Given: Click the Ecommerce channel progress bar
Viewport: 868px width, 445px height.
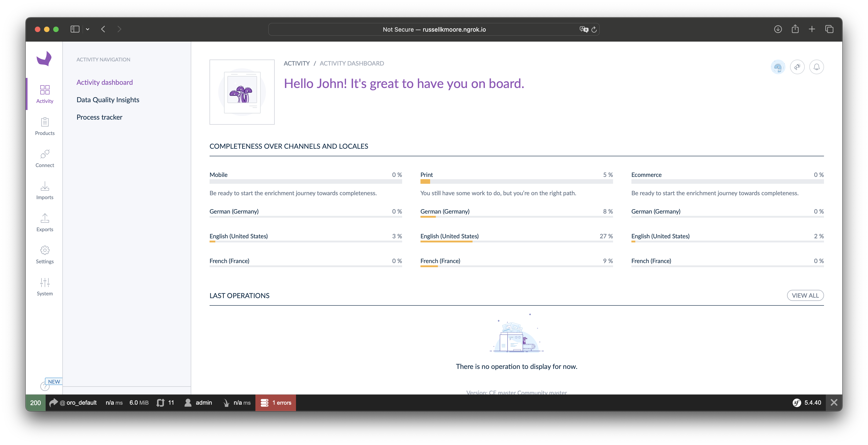Looking at the screenshot, I should click(x=727, y=182).
